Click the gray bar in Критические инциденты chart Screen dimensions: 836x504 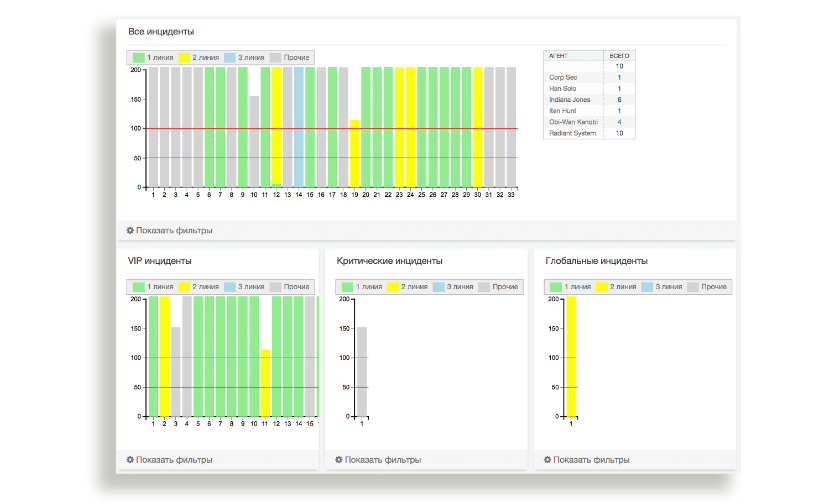(362, 370)
